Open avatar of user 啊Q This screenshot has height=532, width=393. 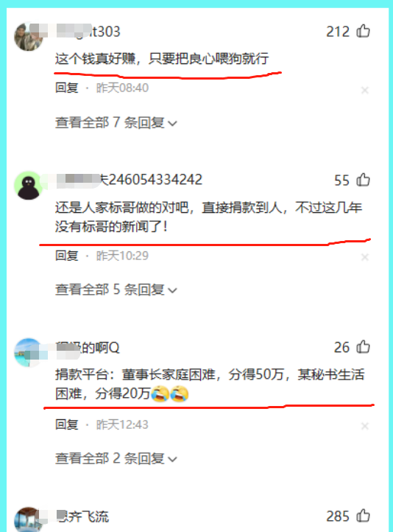pyautogui.click(x=28, y=352)
